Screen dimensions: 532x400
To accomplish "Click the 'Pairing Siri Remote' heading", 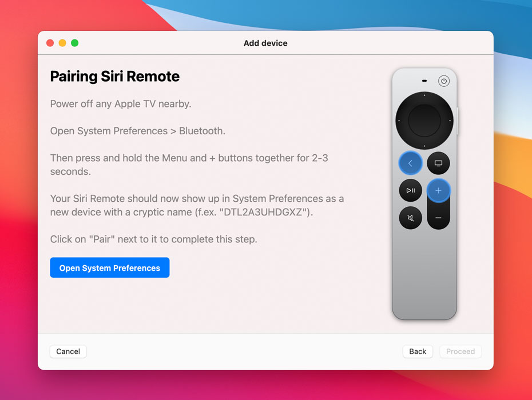I will point(115,76).
